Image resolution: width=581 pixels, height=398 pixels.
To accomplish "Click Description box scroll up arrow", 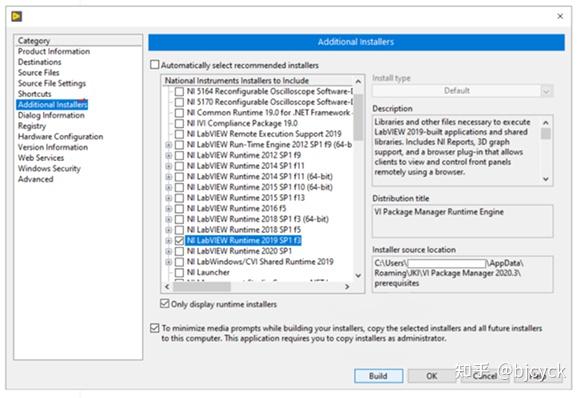I will pyautogui.click(x=546, y=122).
